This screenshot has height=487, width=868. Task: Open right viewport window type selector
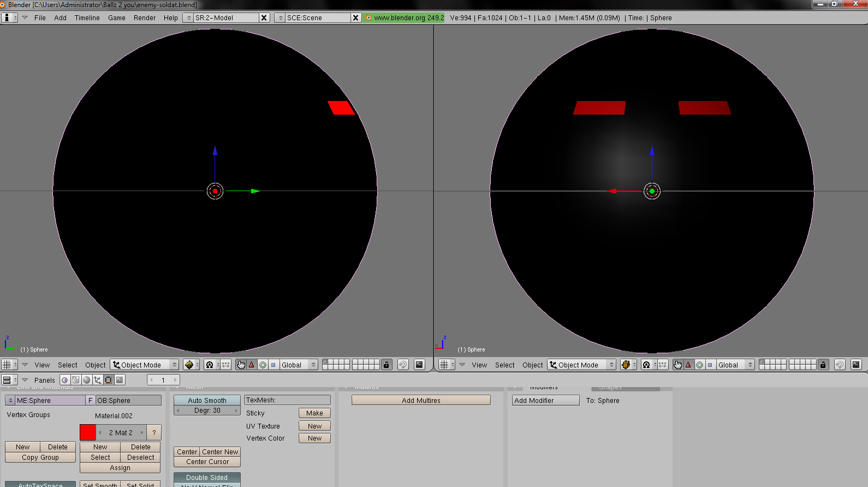click(x=447, y=365)
